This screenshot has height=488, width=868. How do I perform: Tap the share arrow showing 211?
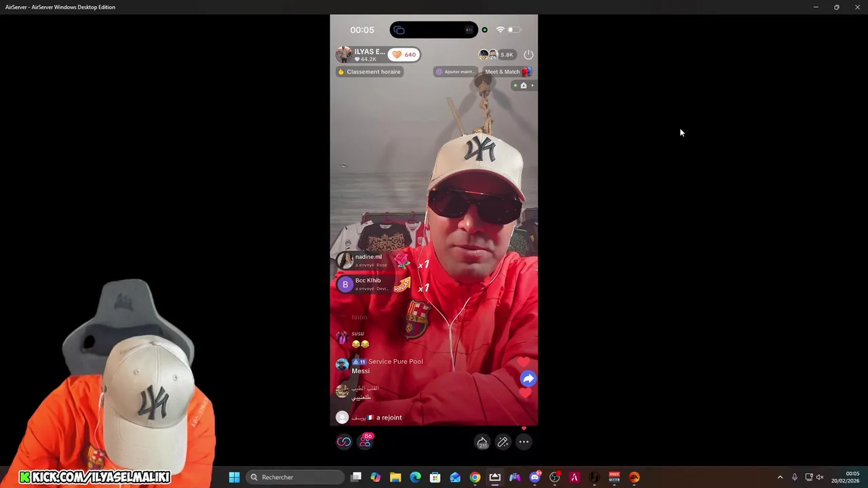[482, 442]
